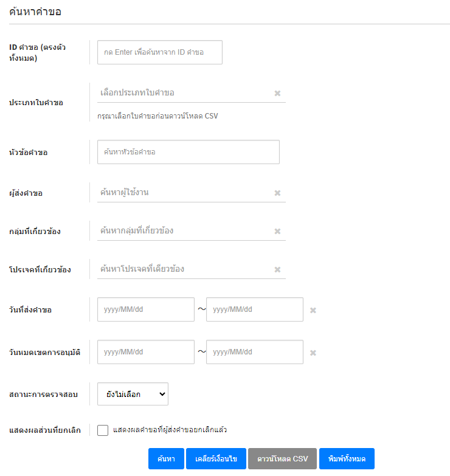The image size is (450, 476).
Task: Click the เคลียร์เงื่อนไข button
Action: click(x=216, y=459)
